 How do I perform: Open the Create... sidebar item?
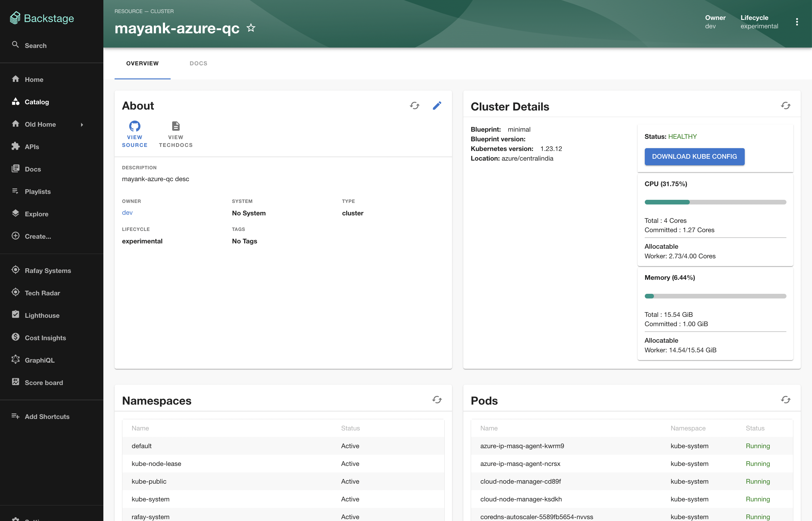(x=38, y=236)
